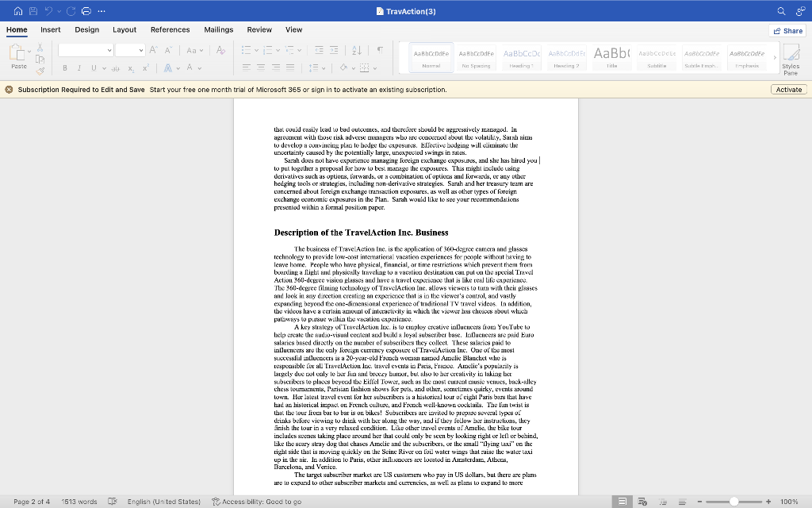The height and width of the screenshot is (508, 812).
Task: Switch to the Mailings ribbon tab
Action: click(219, 29)
